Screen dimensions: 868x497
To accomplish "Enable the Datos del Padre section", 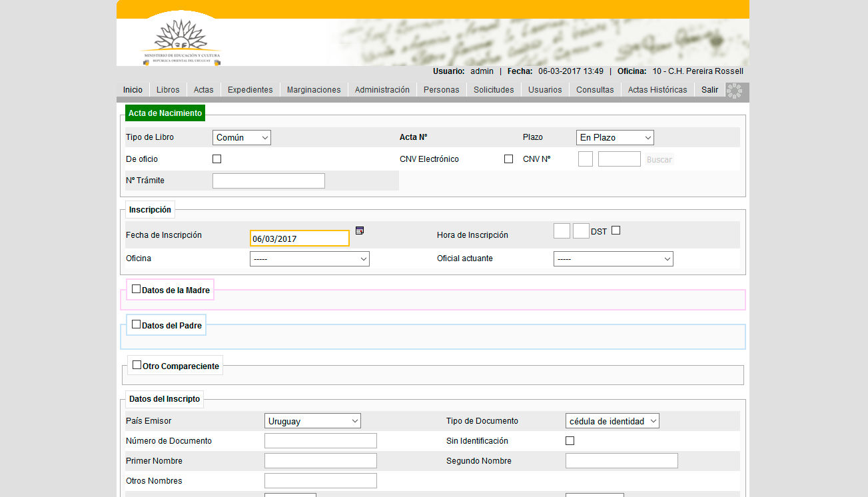I will [137, 324].
